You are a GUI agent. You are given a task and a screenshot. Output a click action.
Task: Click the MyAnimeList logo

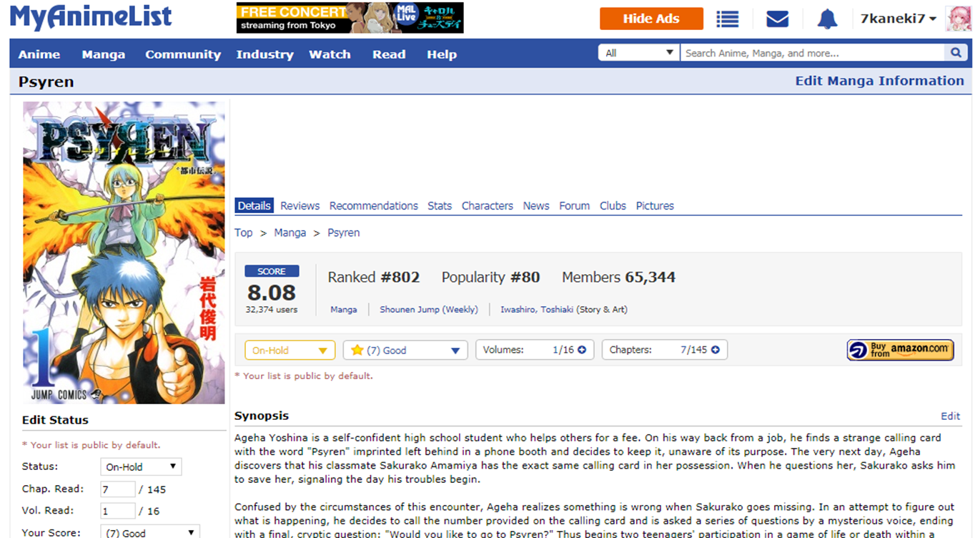tap(91, 17)
